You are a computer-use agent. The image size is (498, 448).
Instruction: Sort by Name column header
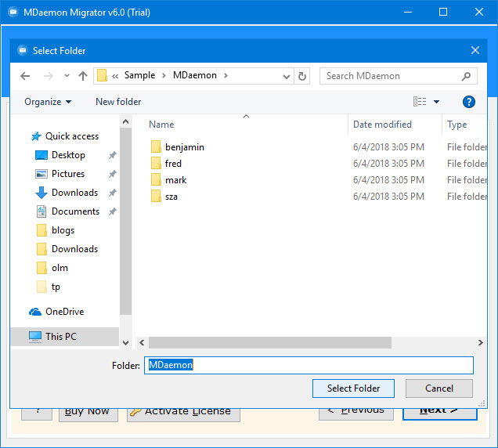(161, 125)
